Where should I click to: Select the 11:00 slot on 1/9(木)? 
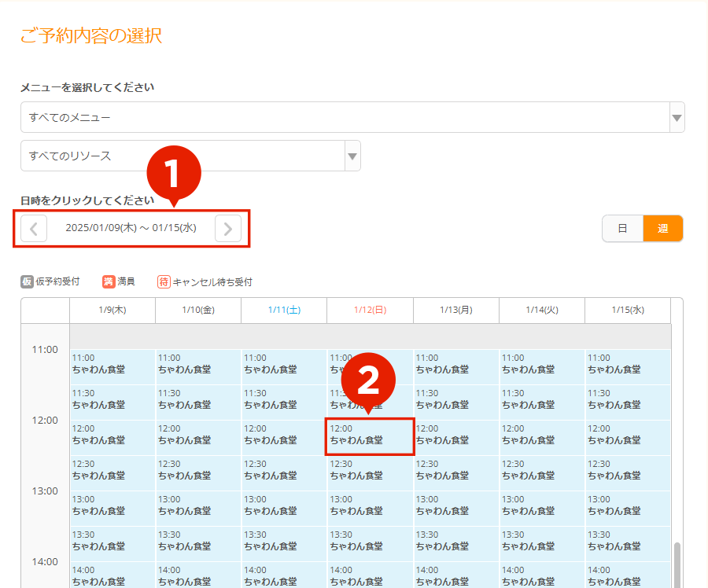tap(112, 366)
